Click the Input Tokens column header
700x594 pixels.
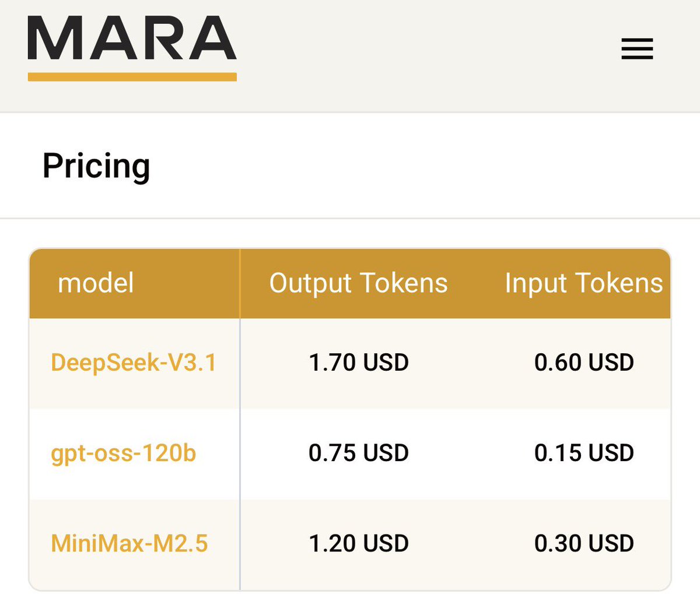coord(584,283)
